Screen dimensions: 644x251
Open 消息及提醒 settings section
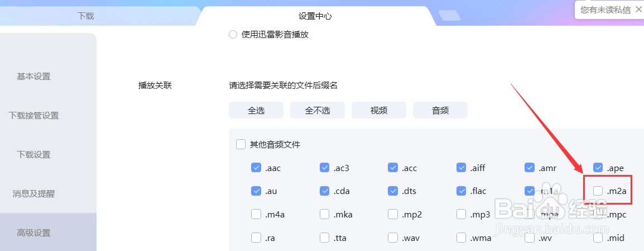pos(33,194)
